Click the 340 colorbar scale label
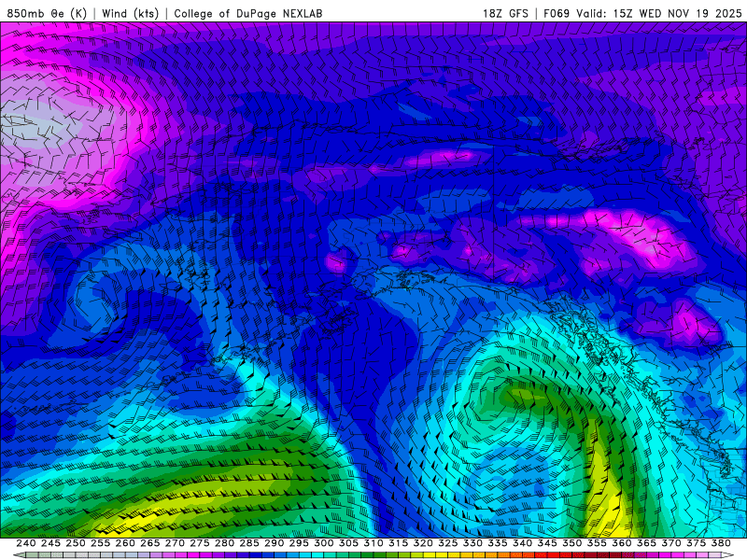The height and width of the screenshot is (560, 747). click(x=522, y=543)
